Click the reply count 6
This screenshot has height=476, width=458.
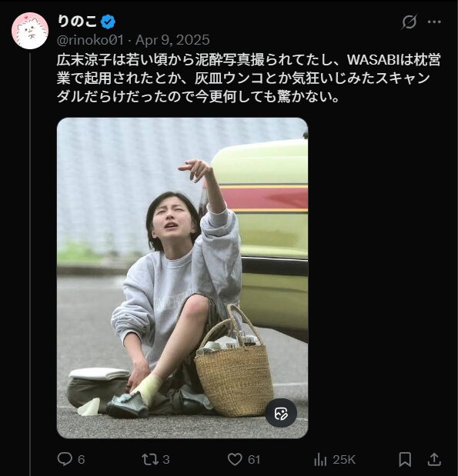81,460
